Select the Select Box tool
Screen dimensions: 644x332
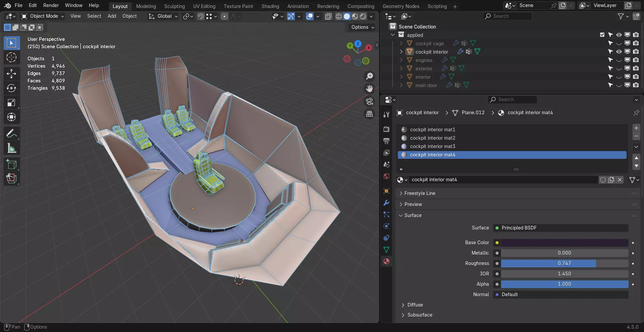11,43
